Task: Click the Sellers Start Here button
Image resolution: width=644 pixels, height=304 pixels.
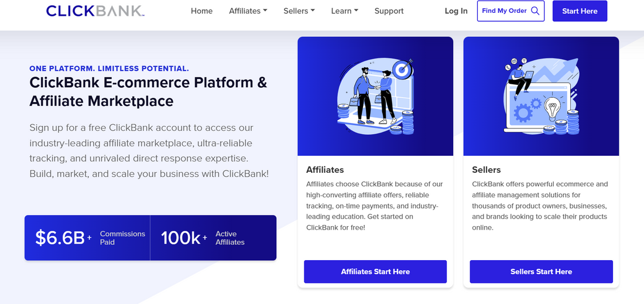Action: click(x=541, y=272)
